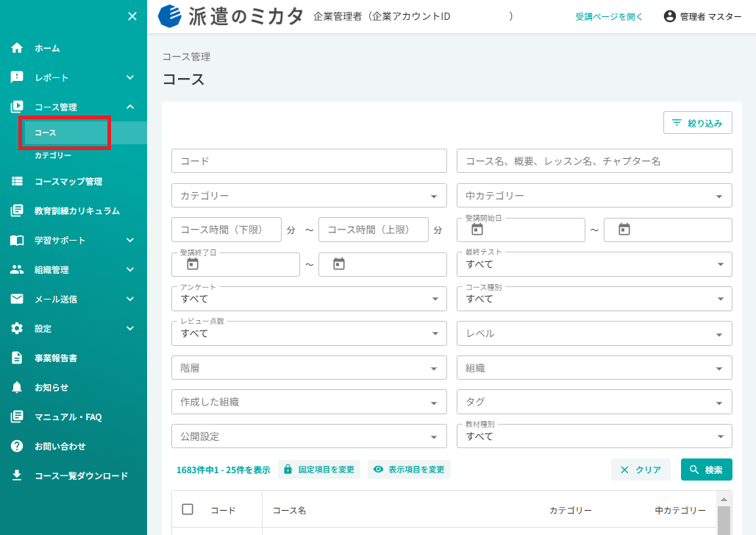Screen dimensions: 756x535
Task: Open the 中カテゴリー dropdown
Action: [x=594, y=195]
